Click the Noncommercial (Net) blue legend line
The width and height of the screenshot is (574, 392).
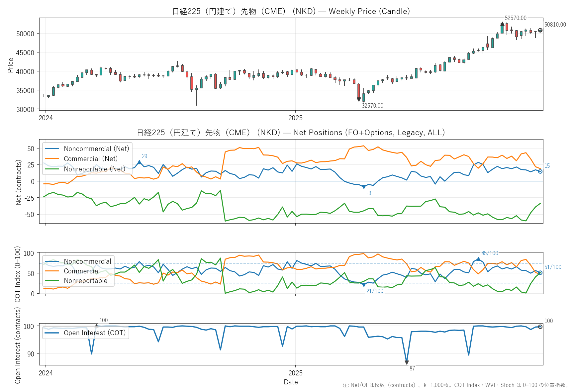point(52,149)
